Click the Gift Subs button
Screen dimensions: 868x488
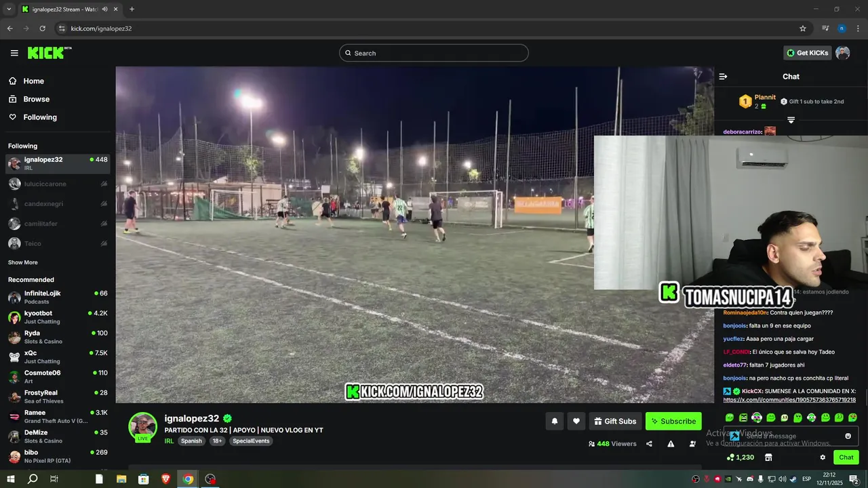pyautogui.click(x=615, y=421)
